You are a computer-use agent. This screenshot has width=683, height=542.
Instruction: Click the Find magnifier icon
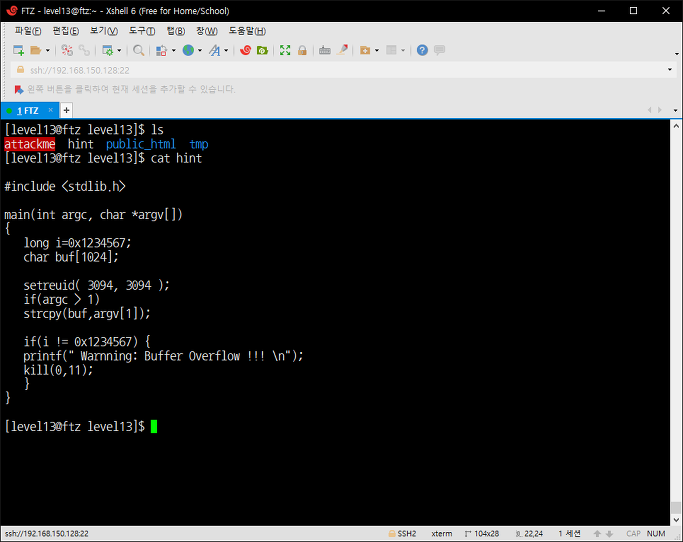coord(139,51)
